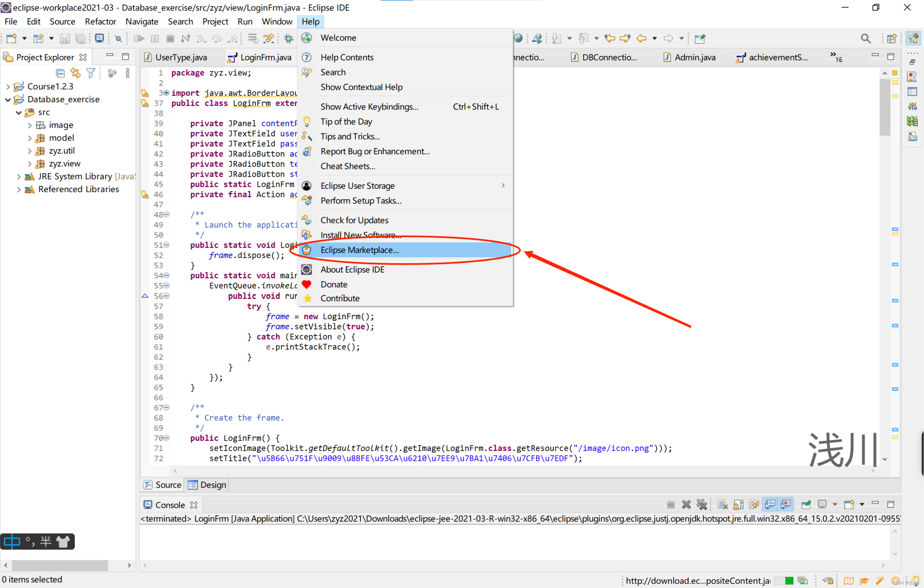
Task: Expand the JRE System Library node
Action: click(19, 177)
